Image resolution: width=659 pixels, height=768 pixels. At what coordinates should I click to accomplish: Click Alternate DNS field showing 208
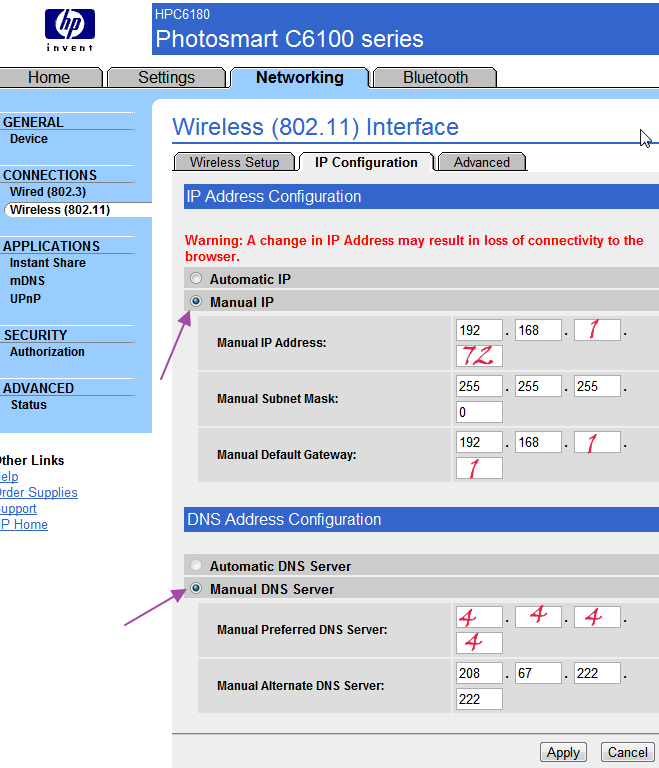tap(479, 673)
